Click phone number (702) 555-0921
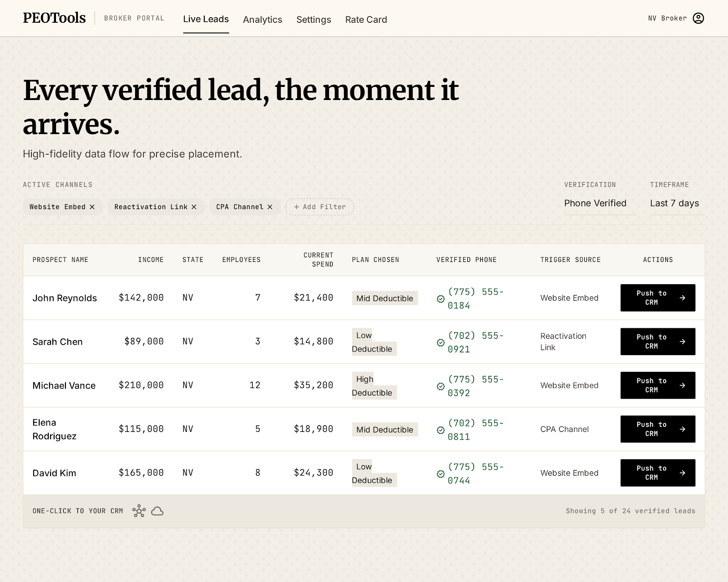Viewport: 728px width, 582px height. tap(476, 342)
